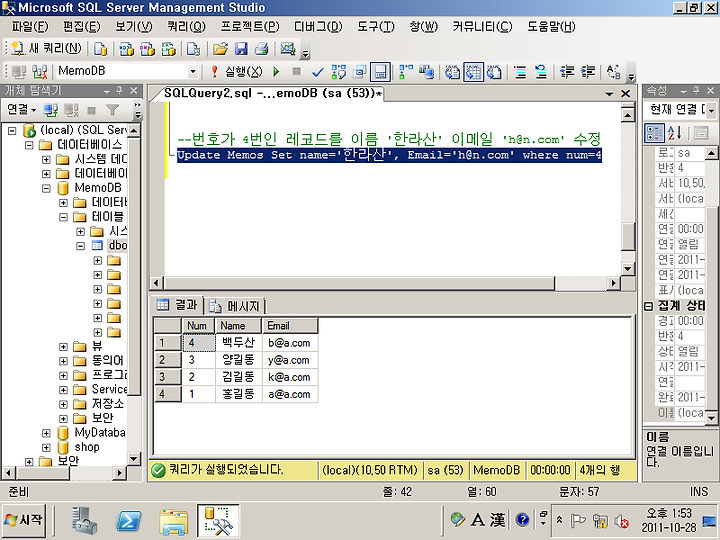Click the New Query (새 쿼리) button
The image size is (720, 540).
point(46,49)
